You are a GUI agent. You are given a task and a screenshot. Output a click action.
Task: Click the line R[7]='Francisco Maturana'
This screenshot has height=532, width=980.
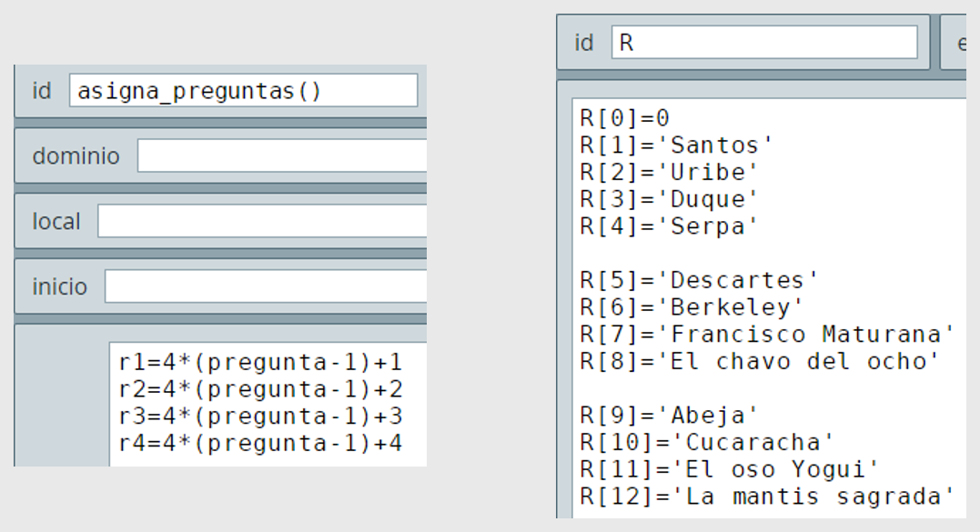click(x=767, y=334)
